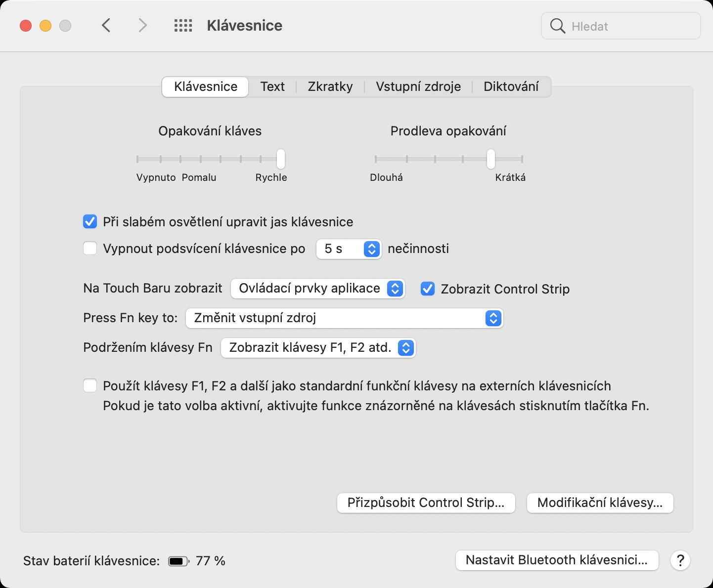Expand the Press Fn key to dropdown
This screenshot has height=588, width=713.
344,318
